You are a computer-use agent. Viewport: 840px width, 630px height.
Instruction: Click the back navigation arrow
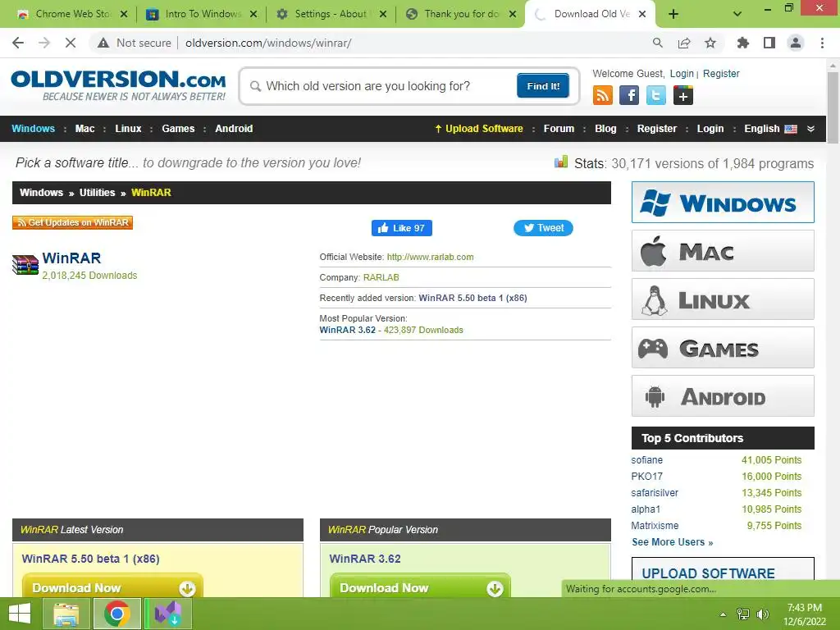(x=18, y=43)
